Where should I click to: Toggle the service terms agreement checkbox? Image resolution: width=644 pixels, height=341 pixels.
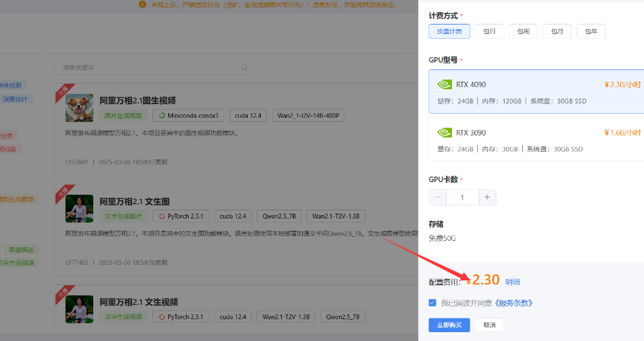click(x=433, y=303)
